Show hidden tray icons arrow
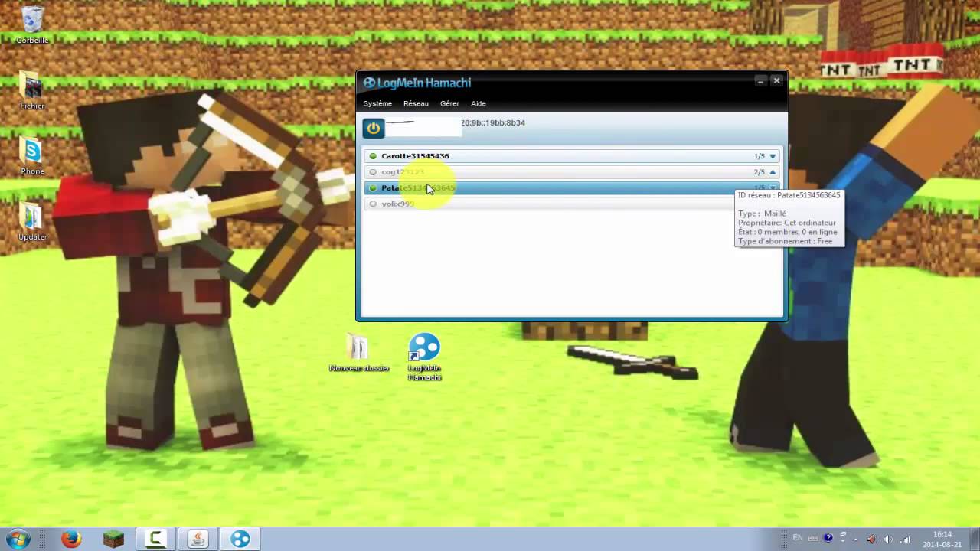The image size is (980, 551). point(856,539)
